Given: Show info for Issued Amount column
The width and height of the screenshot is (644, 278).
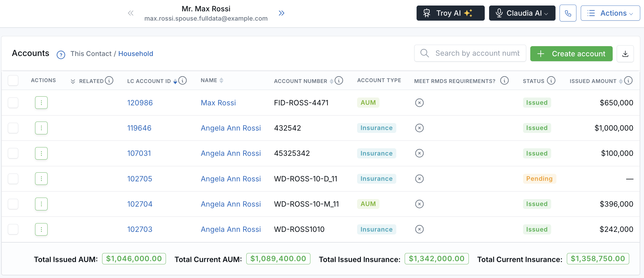Looking at the screenshot, I should click(628, 80).
